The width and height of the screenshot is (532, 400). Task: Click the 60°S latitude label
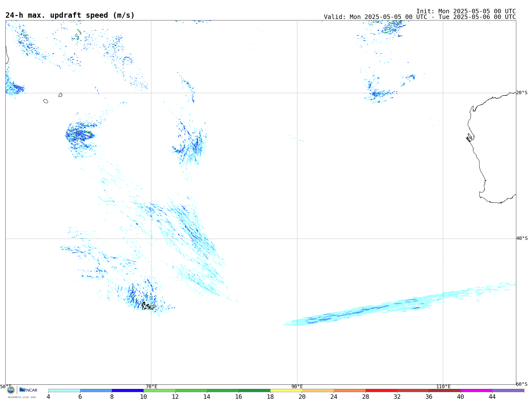point(522,384)
